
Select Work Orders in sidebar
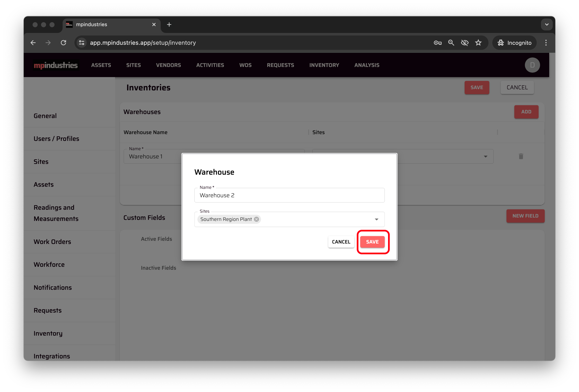(x=52, y=242)
